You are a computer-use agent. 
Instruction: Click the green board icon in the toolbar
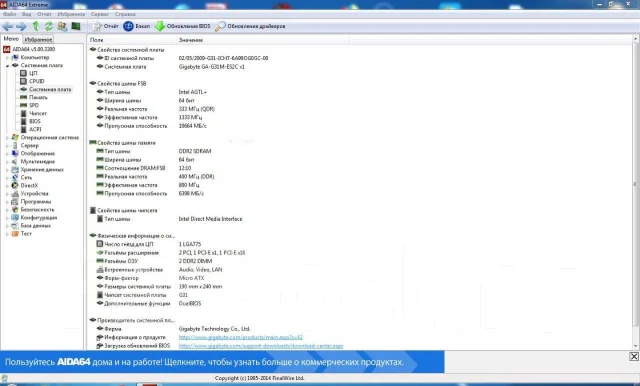pos(76,26)
